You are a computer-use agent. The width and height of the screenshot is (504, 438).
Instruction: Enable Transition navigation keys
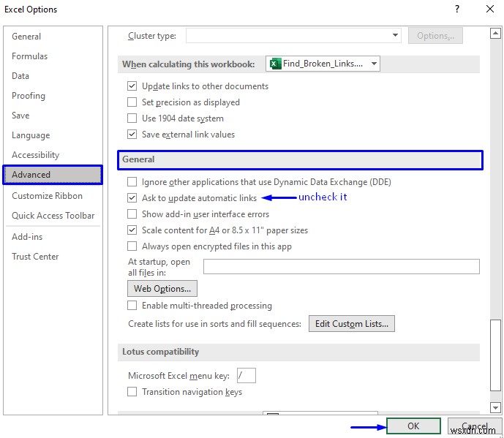(132, 392)
